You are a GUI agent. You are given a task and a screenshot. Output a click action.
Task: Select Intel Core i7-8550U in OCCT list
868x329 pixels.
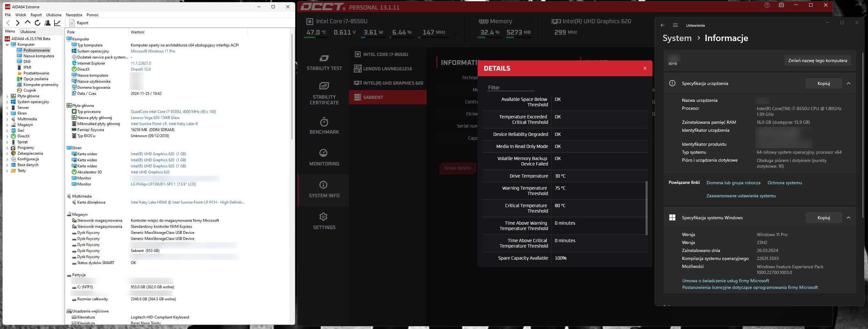click(x=388, y=54)
